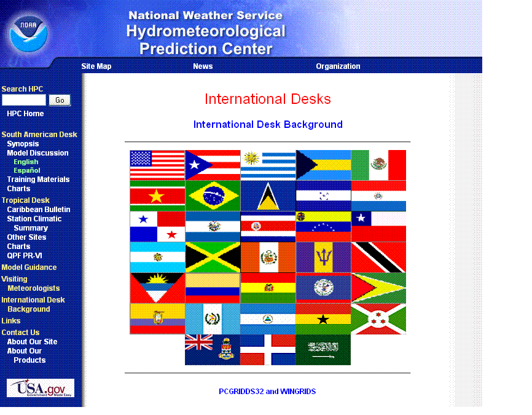Click the Honduras flag
532x415 pixels.
pos(323,196)
